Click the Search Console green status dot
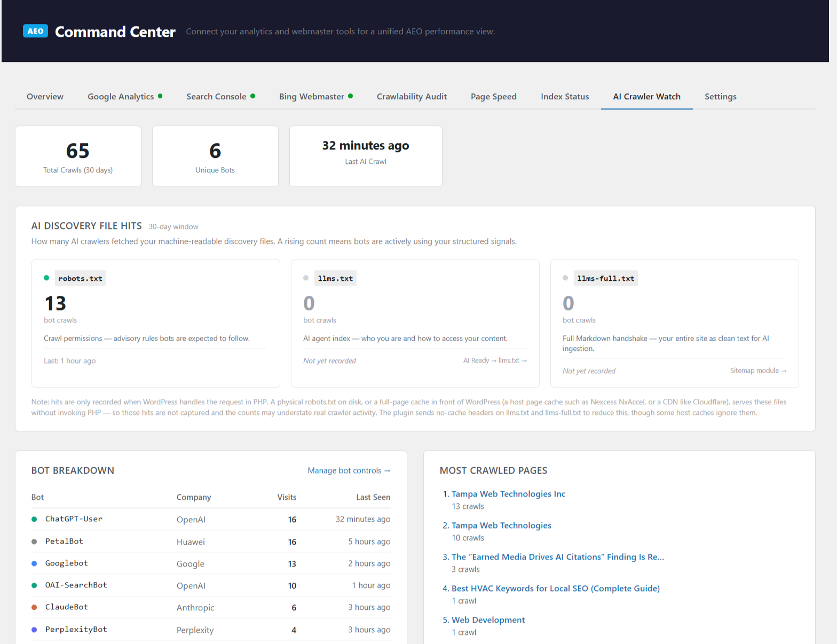The image size is (837, 644). pos(252,96)
